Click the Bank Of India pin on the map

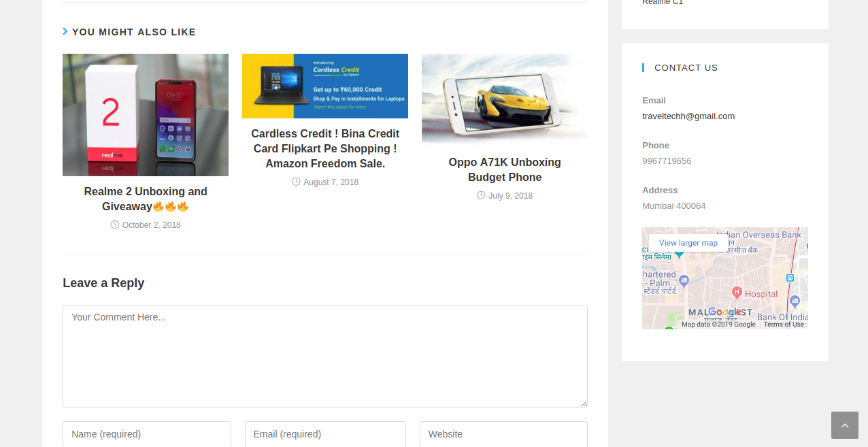click(795, 300)
